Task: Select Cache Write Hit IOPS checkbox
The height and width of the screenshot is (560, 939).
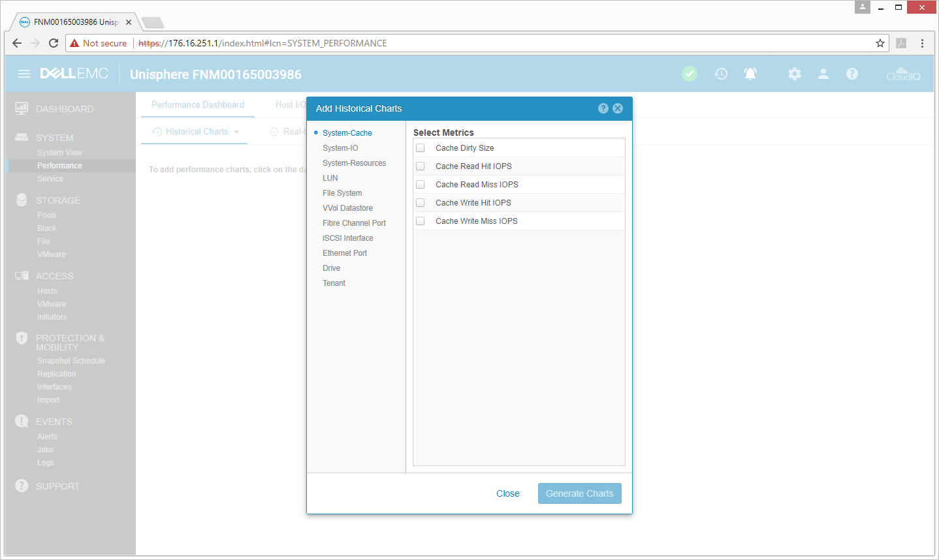Action: 421,203
